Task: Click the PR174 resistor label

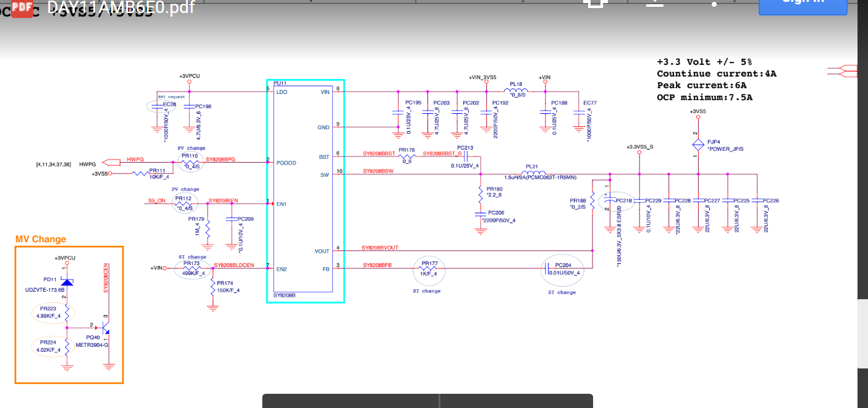Action: 225,284
